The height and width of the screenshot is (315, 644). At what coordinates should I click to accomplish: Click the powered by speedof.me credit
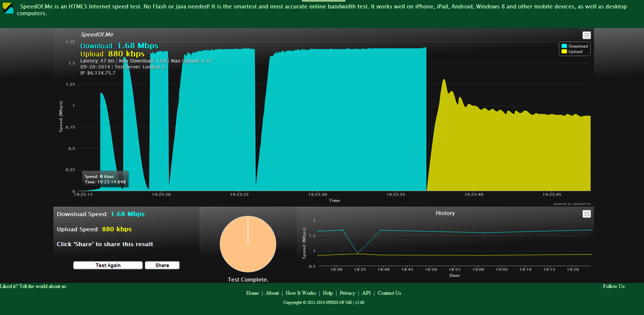pos(572,204)
